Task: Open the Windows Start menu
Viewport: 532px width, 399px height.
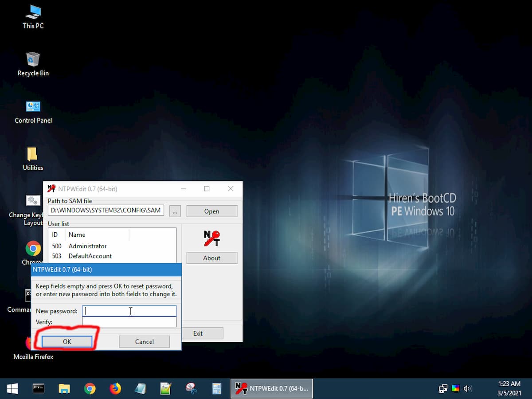Action: click(x=12, y=389)
